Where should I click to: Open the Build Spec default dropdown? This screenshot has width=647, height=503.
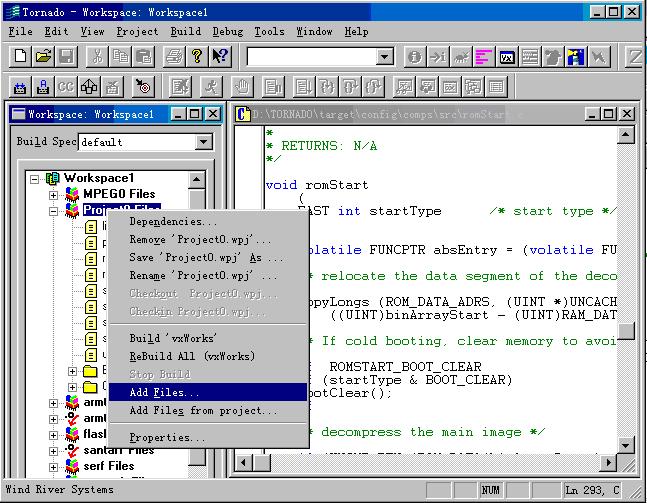pos(203,142)
